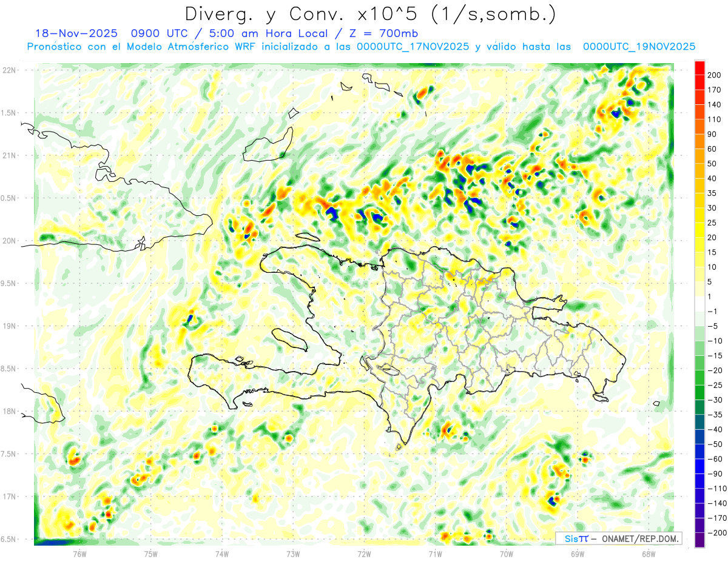The width and height of the screenshot is (728, 562).
Task: Click the '60' color bar value
Action: 712,149
